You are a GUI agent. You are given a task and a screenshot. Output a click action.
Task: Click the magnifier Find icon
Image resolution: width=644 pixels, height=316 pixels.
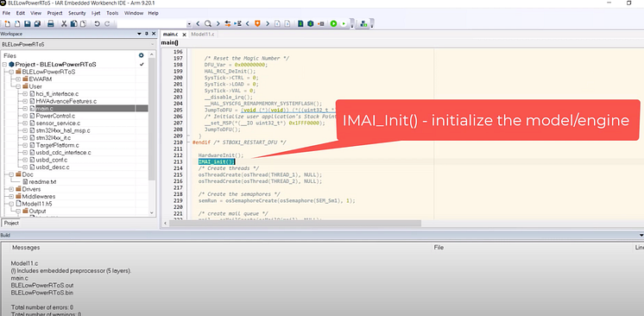click(208, 24)
